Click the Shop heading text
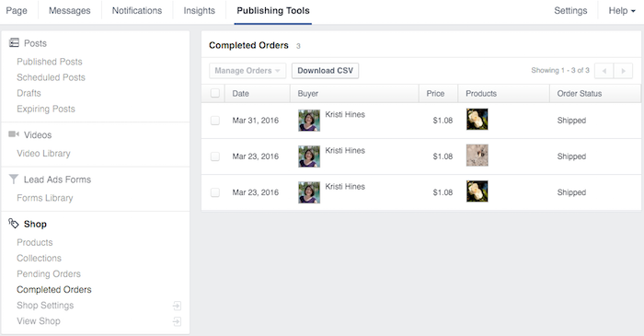The width and height of the screenshot is (644, 336). [35, 224]
